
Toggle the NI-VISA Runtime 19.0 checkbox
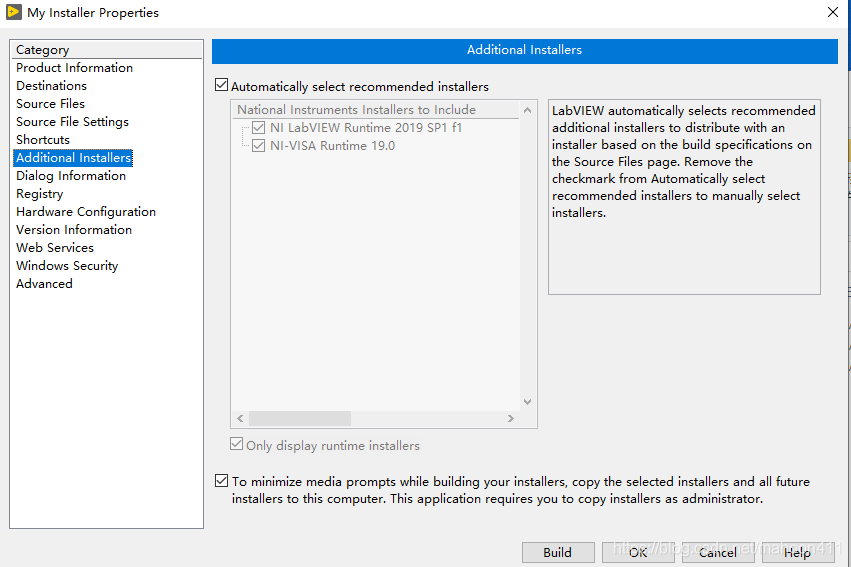(x=258, y=146)
